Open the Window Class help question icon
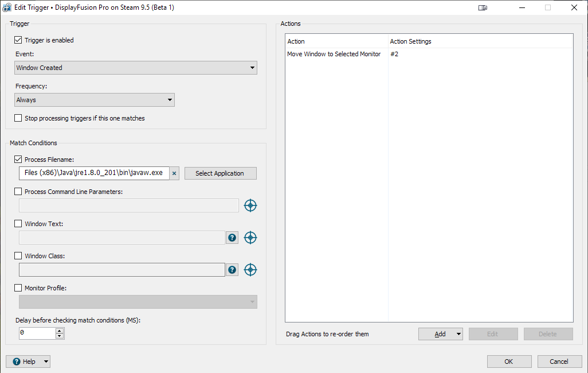588x373 pixels. (232, 270)
